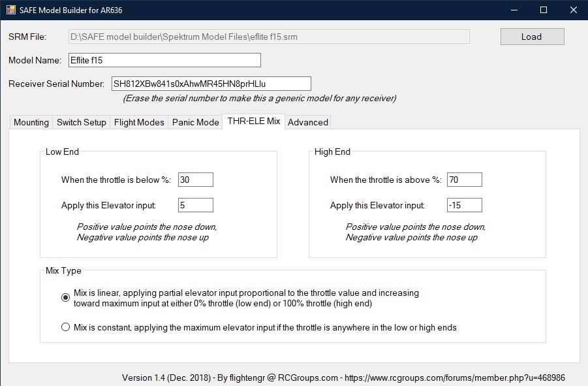Click High End 'Negative value points the nose up' note
This screenshot has width=588, height=386.
pyautogui.click(x=411, y=238)
